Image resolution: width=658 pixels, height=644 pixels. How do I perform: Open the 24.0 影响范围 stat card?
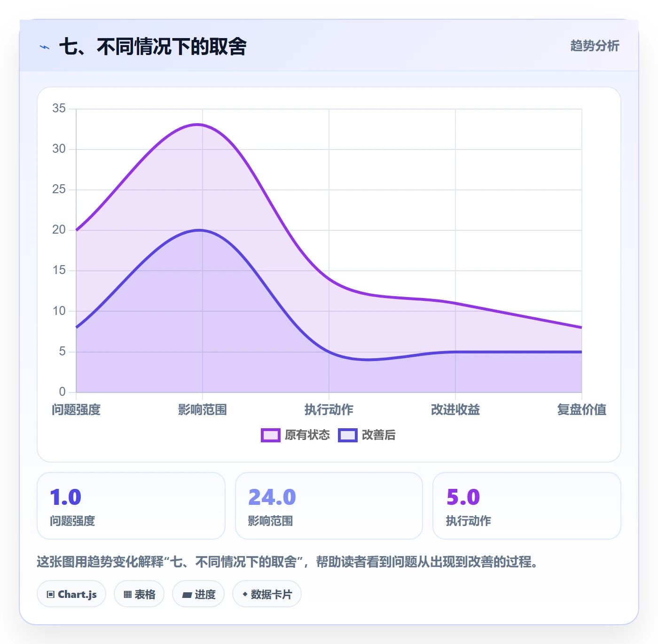click(x=329, y=506)
